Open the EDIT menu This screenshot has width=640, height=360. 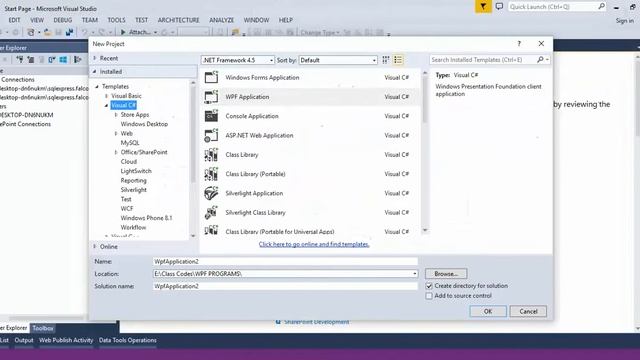[x=14, y=20]
